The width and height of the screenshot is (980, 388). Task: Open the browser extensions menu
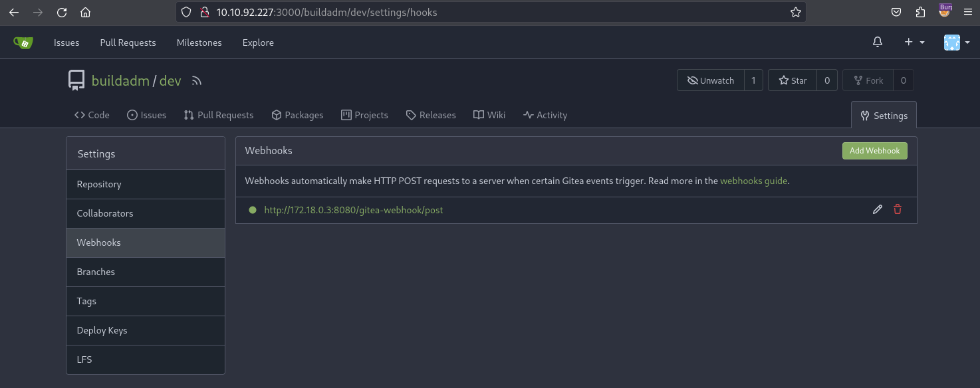point(920,12)
